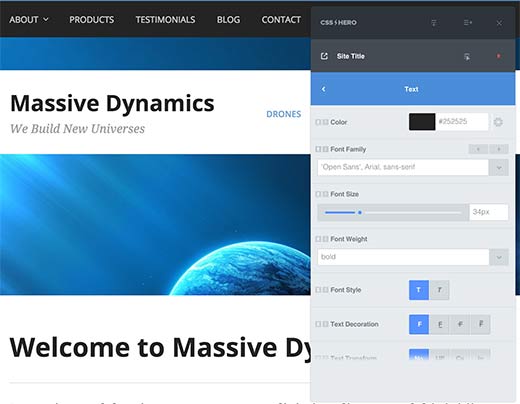Set text decoration to overline
The image size is (520, 404).
[481, 324]
